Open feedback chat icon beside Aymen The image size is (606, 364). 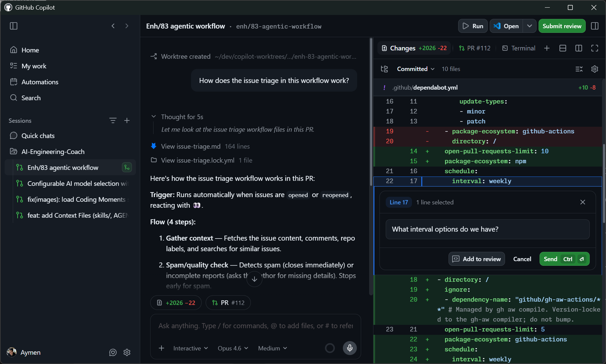(113, 352)
